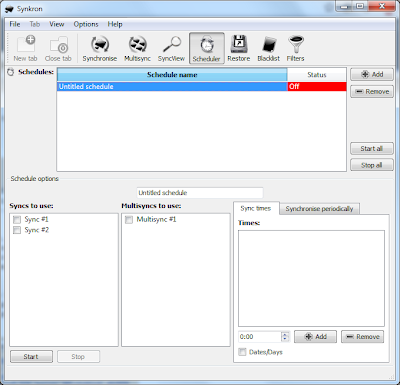The image size is (400, 385).
Task: Open the Synchronise tool
Action: (x=100, y=49)
